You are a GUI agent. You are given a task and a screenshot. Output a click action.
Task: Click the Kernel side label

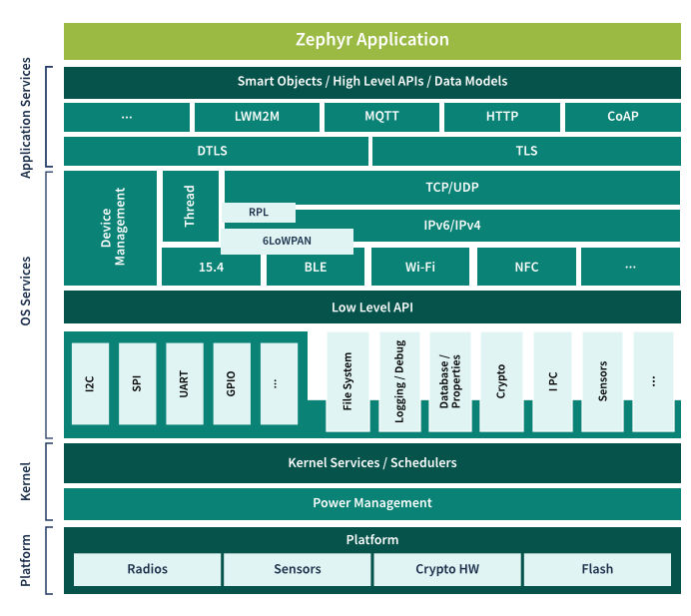click(26, 481)
